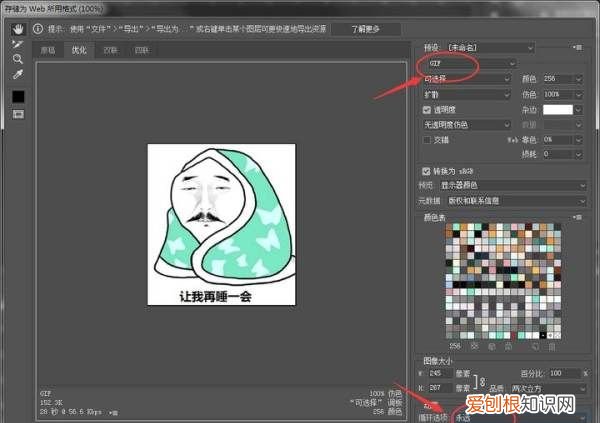Viewport: 600px width, 423px height.
Task: Click the image width W input field
Action: click(440, 373)
